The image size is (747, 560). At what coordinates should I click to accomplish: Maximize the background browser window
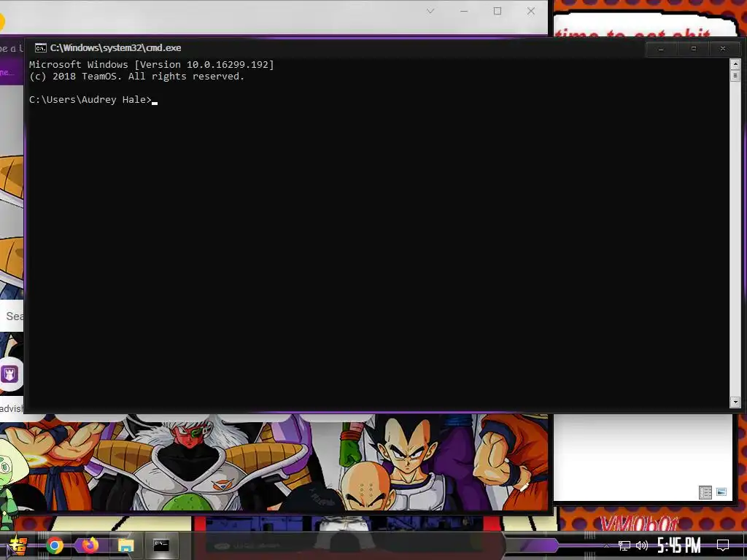click(498, 11)
